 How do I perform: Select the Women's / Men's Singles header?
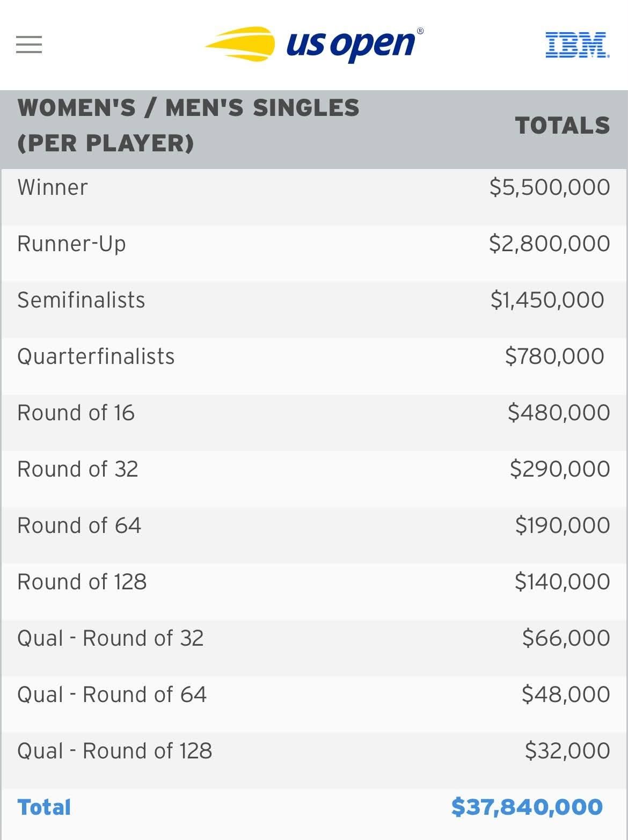pyautogui.click(x=188, y=125)
